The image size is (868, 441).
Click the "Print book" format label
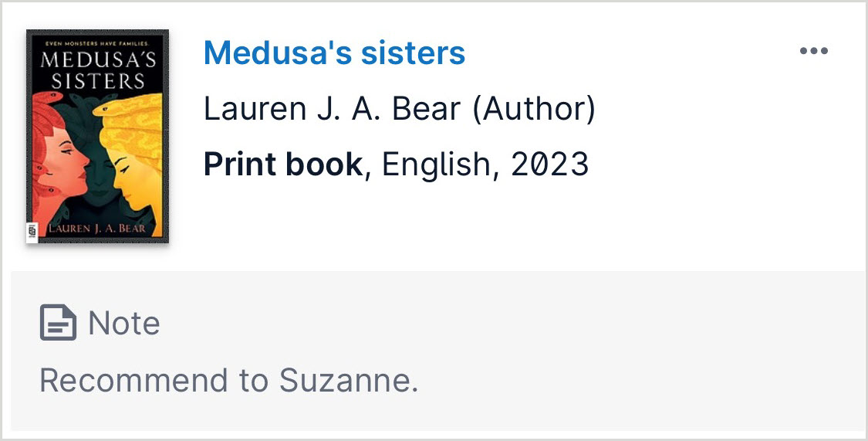coord(282,164)
